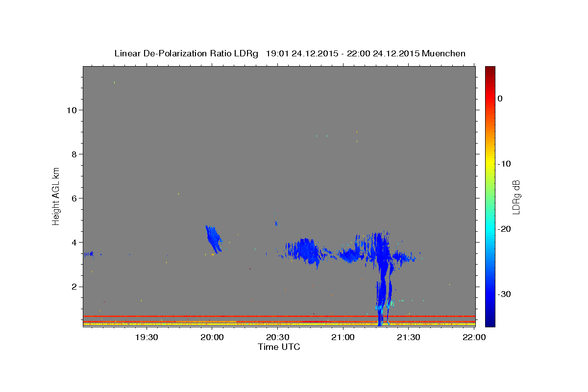Click the height tick label 8
The image size is (588, 392).
pyautogui.click(x=74, y=154)
